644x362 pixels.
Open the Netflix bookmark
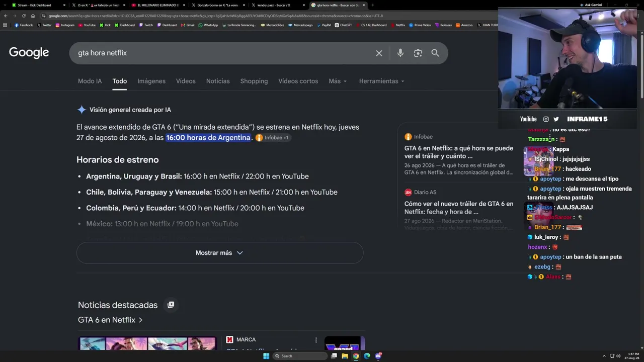point(398,25)
